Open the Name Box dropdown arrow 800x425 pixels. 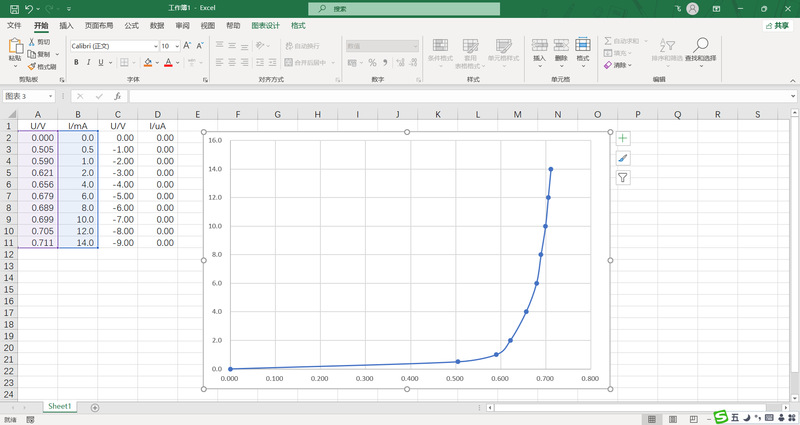click(51, 96)
